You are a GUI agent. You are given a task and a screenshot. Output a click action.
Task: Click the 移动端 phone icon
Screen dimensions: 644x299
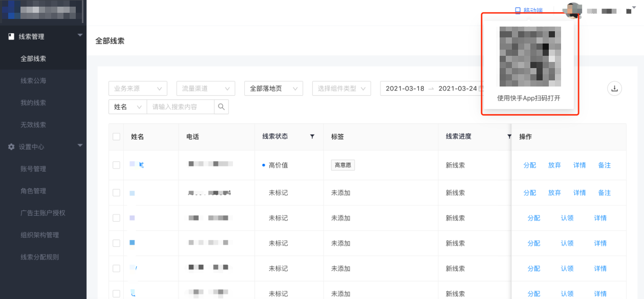coord(518,10)
